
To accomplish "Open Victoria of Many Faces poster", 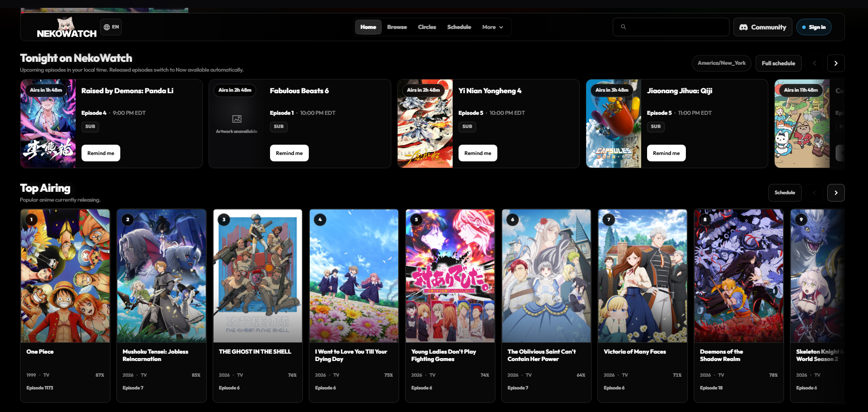I will [643, 276].
